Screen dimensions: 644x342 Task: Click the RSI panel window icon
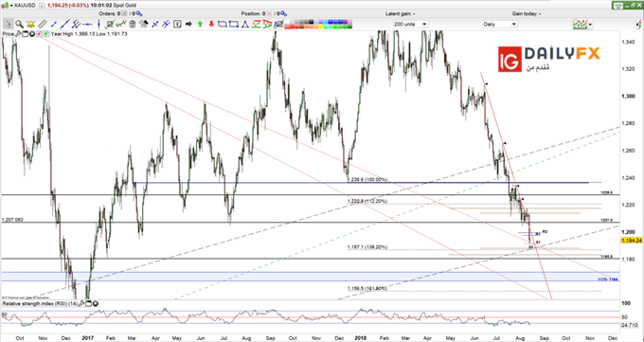tap(88, 304)
